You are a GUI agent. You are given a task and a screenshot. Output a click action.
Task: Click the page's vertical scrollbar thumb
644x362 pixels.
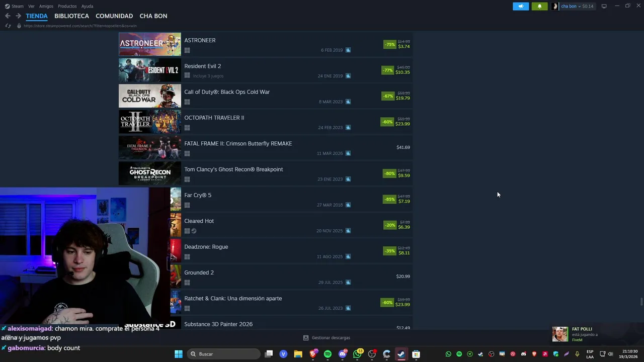point(641,302)
